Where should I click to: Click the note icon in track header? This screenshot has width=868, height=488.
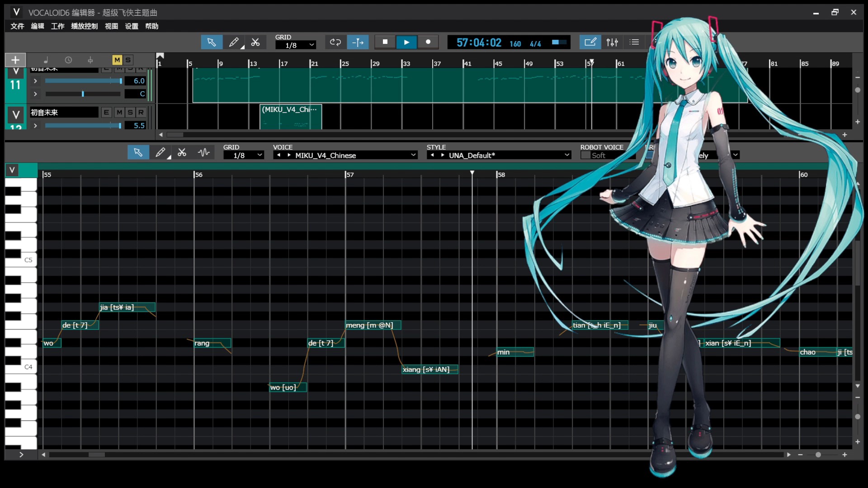(x=46, y=60)
